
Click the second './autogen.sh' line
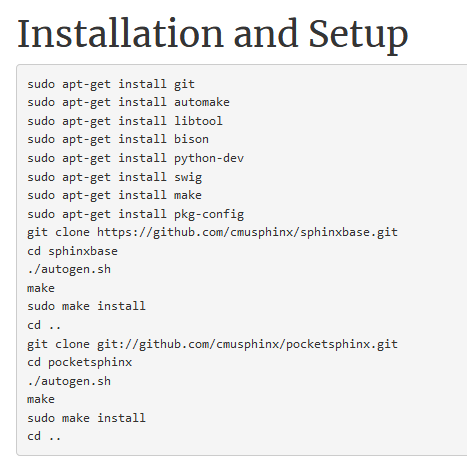(x=69, y=381)
